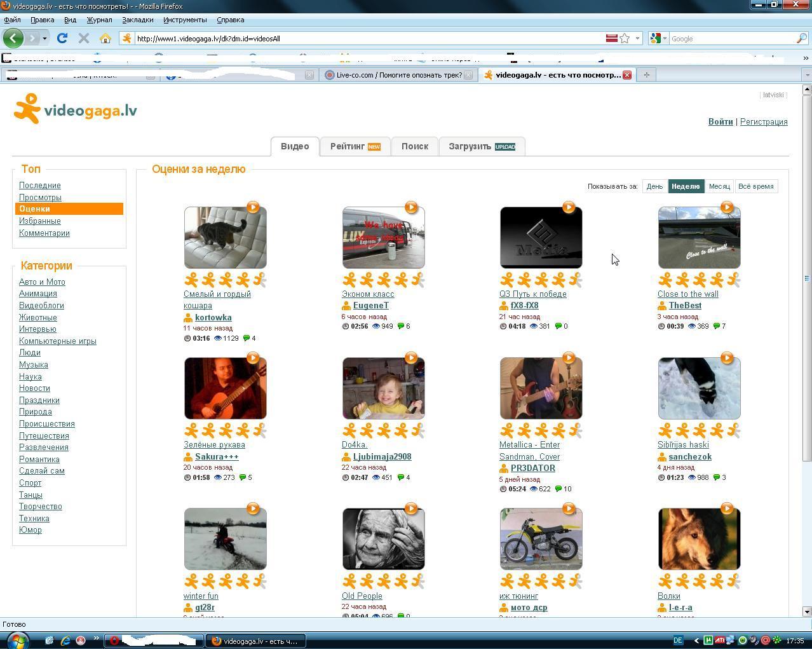Open the Old People video thumbnail

click(x=383, y=538)
